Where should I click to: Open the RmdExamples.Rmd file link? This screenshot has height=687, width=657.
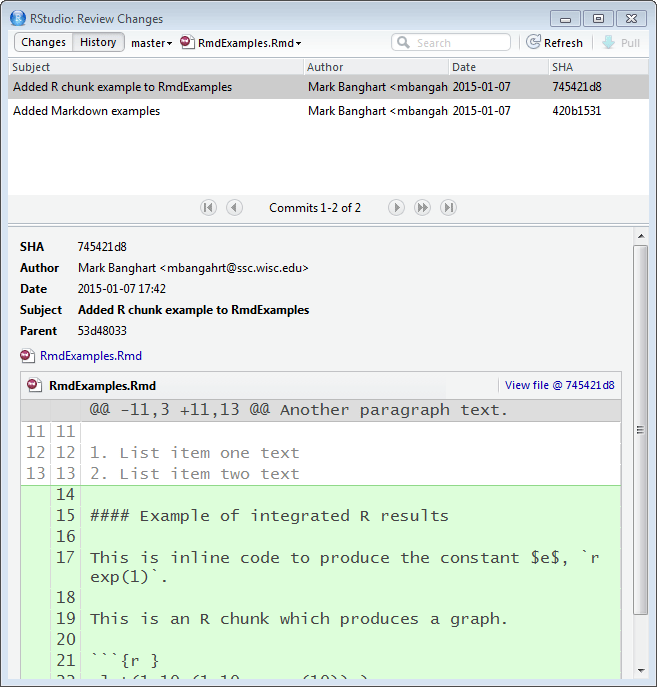point(90,356)
